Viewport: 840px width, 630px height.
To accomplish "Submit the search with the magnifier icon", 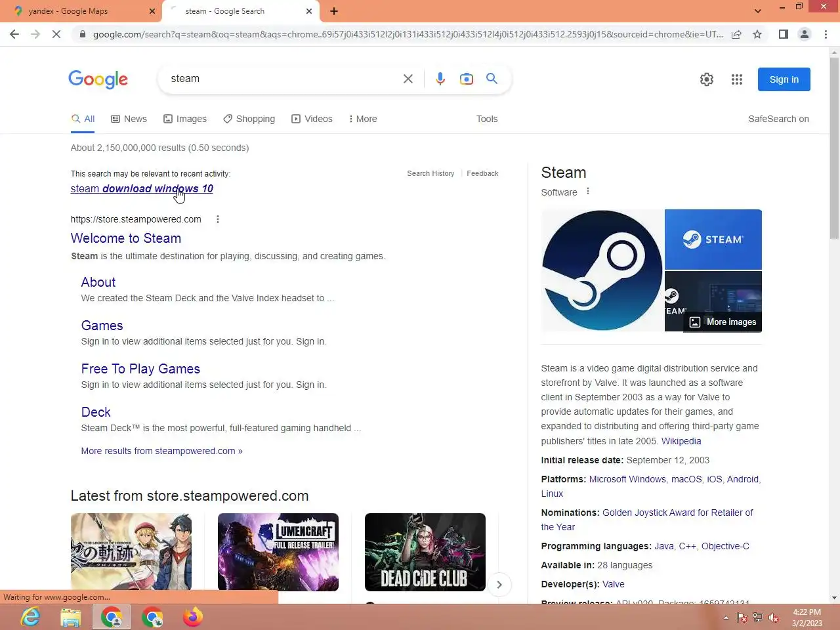I will click(492, 79).
